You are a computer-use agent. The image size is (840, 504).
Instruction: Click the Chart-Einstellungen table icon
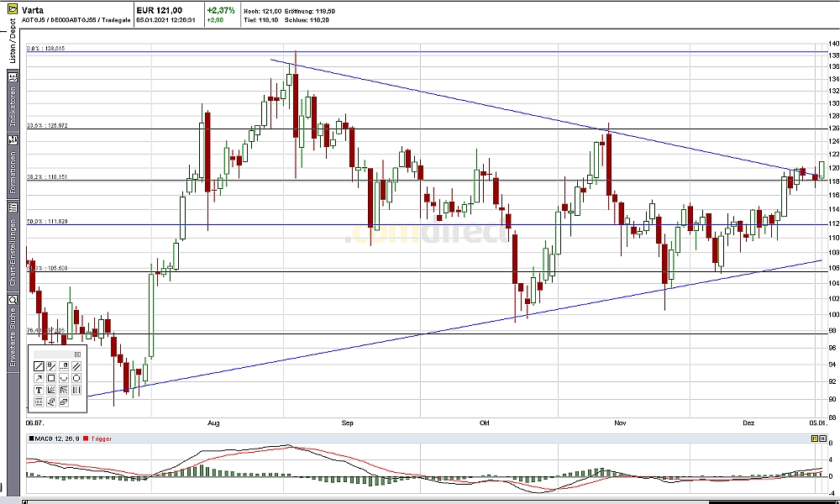[13, 207]
